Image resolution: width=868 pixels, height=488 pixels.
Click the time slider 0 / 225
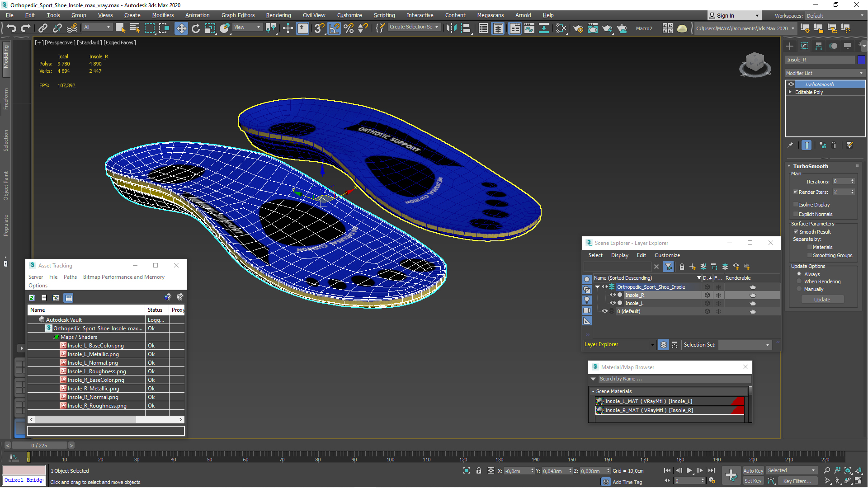pos(39,445)
